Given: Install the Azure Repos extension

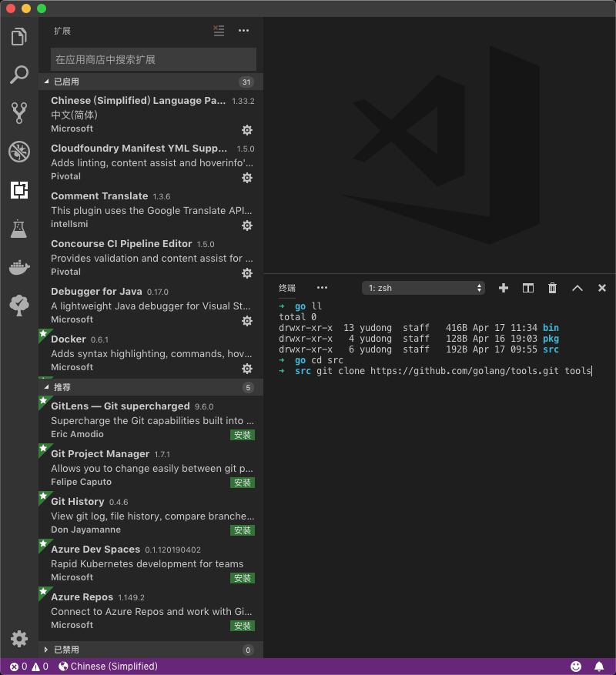Looking at the screenshot, I should pyautogui.click(x=243, y=626).
